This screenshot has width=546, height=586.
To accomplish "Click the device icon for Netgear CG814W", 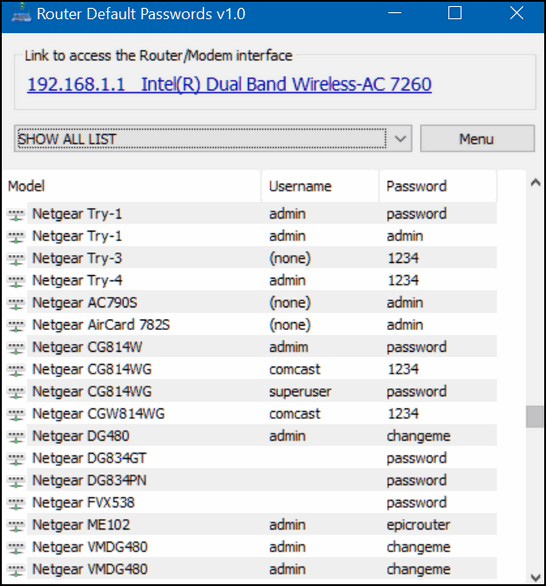I will point(16,348).
